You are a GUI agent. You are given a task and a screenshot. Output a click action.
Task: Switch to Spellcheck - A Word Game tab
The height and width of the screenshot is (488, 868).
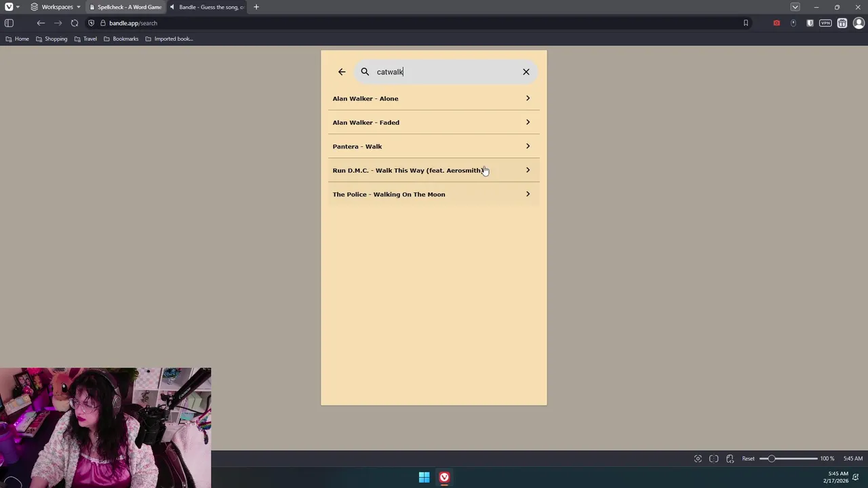(x=125, y=7)
